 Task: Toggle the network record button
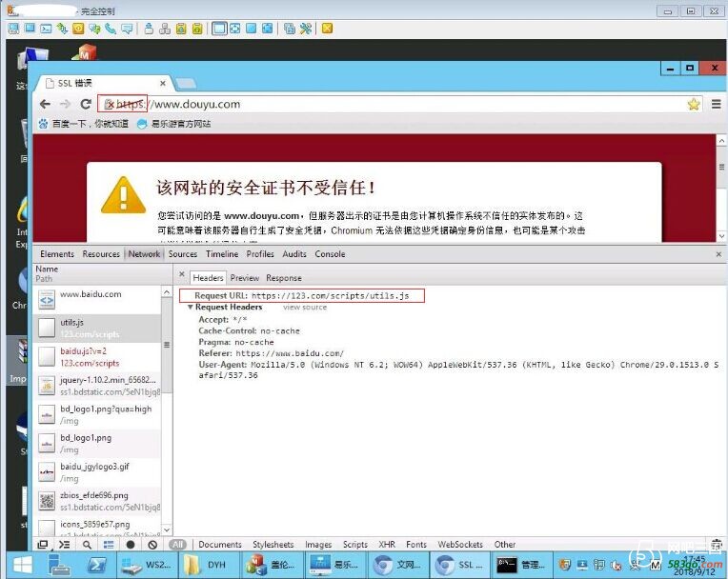pyautogui.click(x=131, y=545)
